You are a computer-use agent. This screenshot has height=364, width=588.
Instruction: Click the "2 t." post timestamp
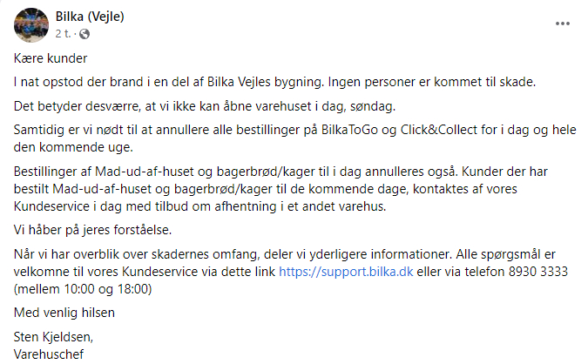[63, 34]
